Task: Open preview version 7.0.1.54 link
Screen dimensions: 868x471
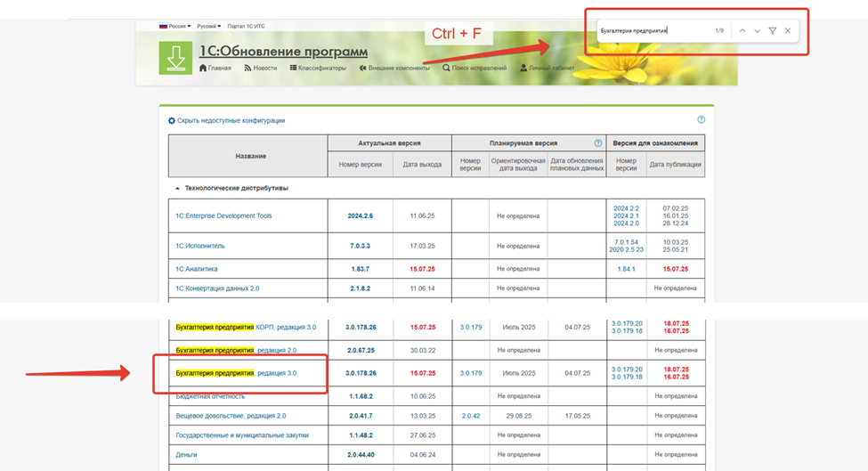Action: tap(626, 242)
